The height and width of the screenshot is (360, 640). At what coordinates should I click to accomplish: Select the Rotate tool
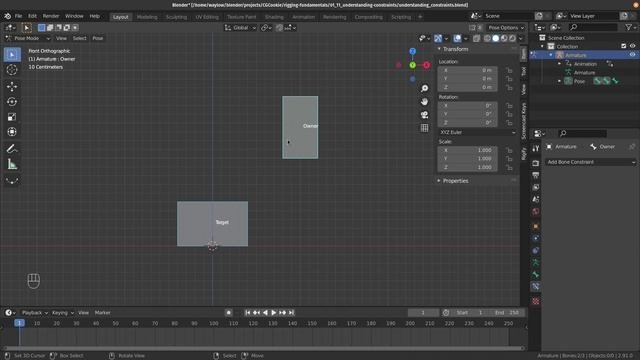(x=12, y=102)
